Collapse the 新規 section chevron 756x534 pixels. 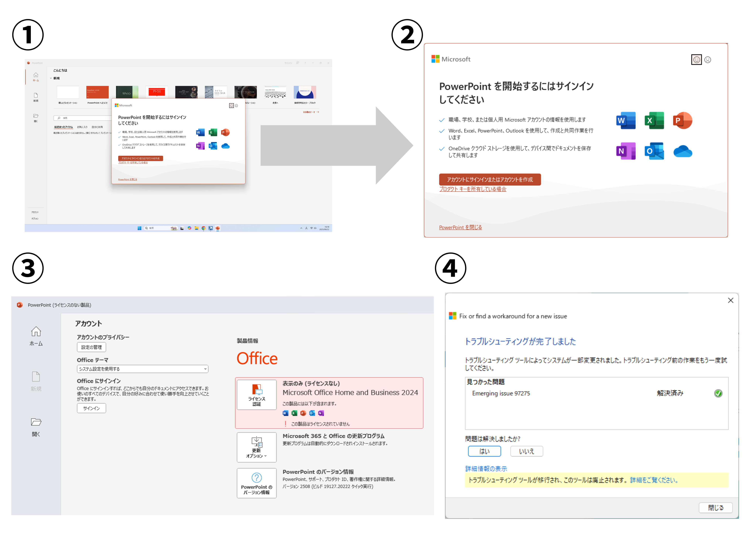[x=51, y=78]
